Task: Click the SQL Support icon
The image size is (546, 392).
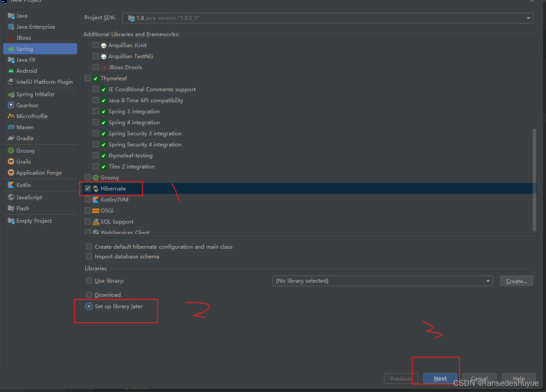Action: click(x=96, y=222)
